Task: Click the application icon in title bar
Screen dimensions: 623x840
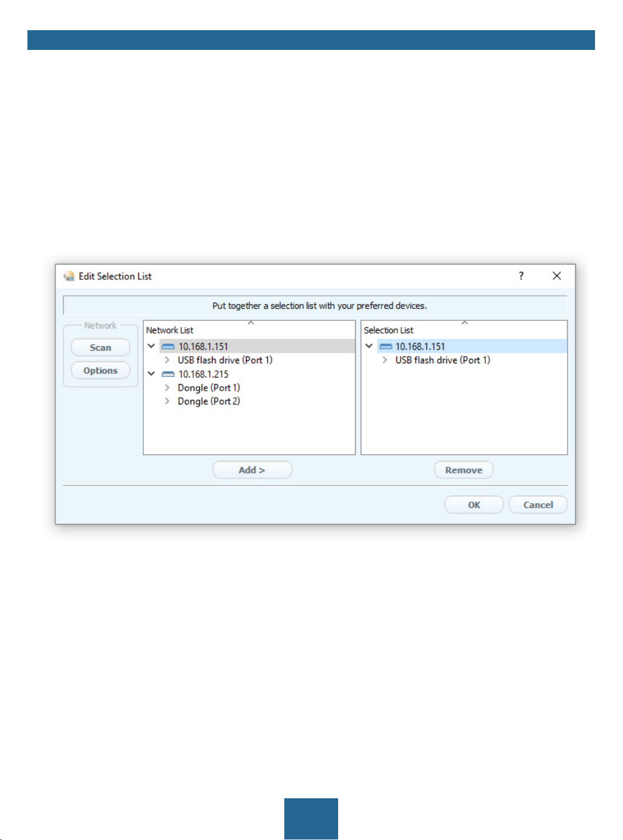Action: coord(69,276)
